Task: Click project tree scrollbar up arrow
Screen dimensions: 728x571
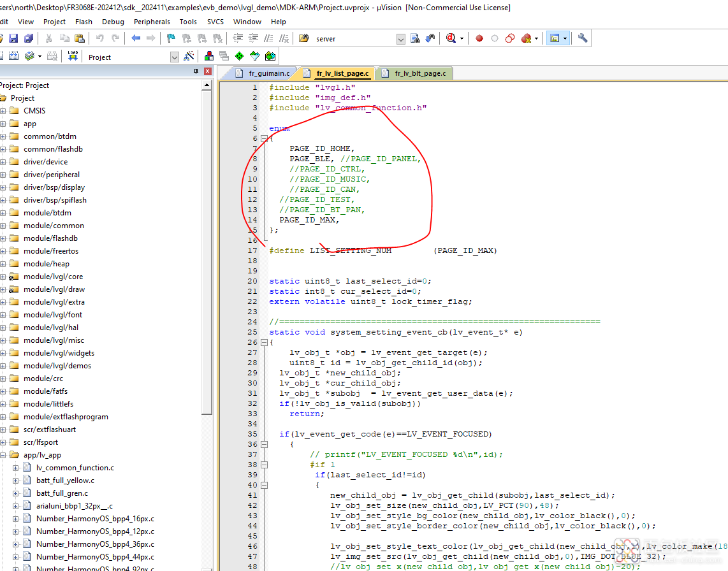Action: click(207, 85)
